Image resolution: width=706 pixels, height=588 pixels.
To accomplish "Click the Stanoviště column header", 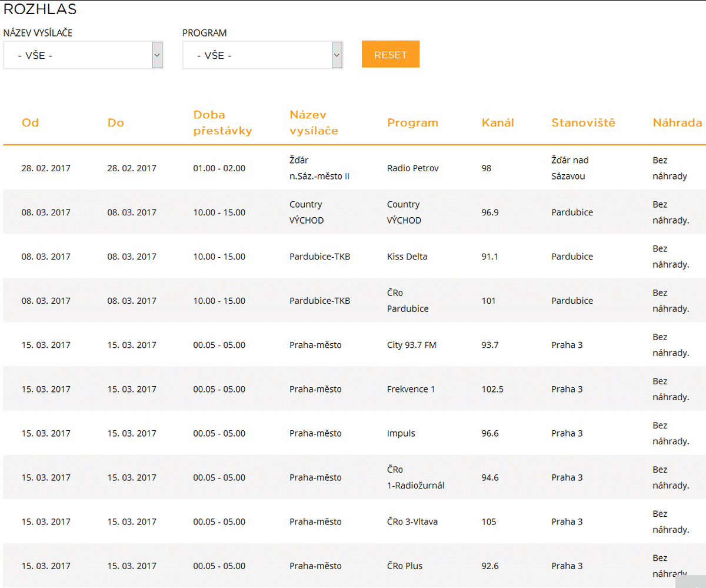I will (583, 123).
